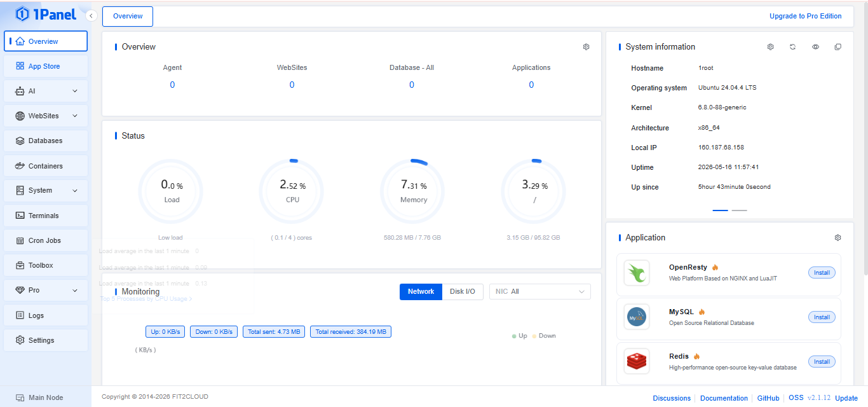The width and height of the screenshot is (868, 407).
Task: Click the home icon next to Overview
Action: pos(20,41)
